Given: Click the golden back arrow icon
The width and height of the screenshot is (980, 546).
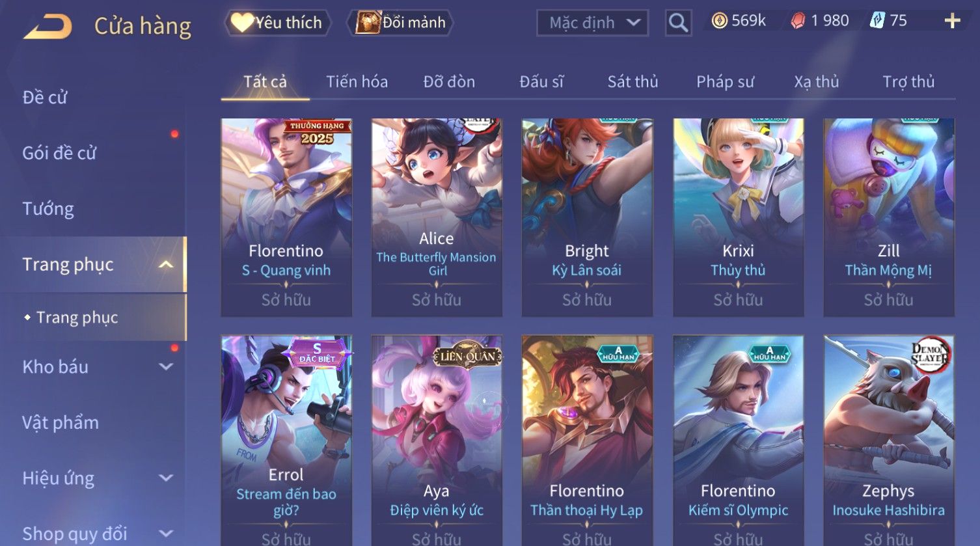Looking at the screenshot, I should coord(48,26).
